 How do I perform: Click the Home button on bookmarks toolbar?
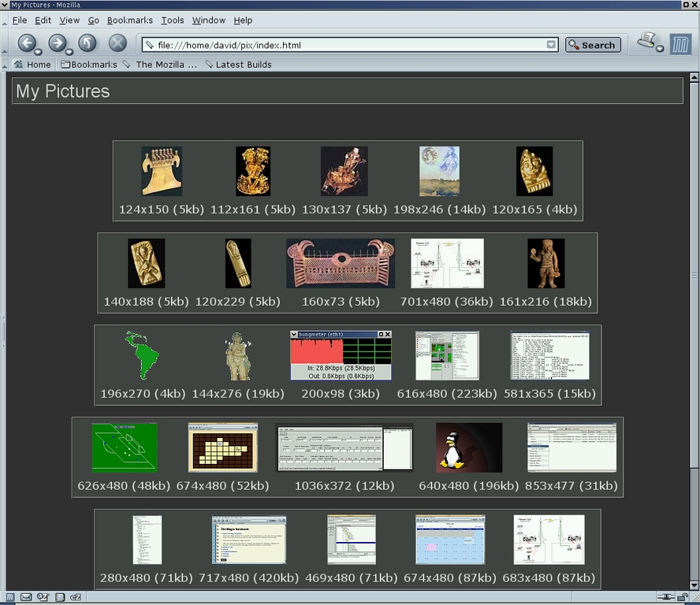click(x=32, y=65)
